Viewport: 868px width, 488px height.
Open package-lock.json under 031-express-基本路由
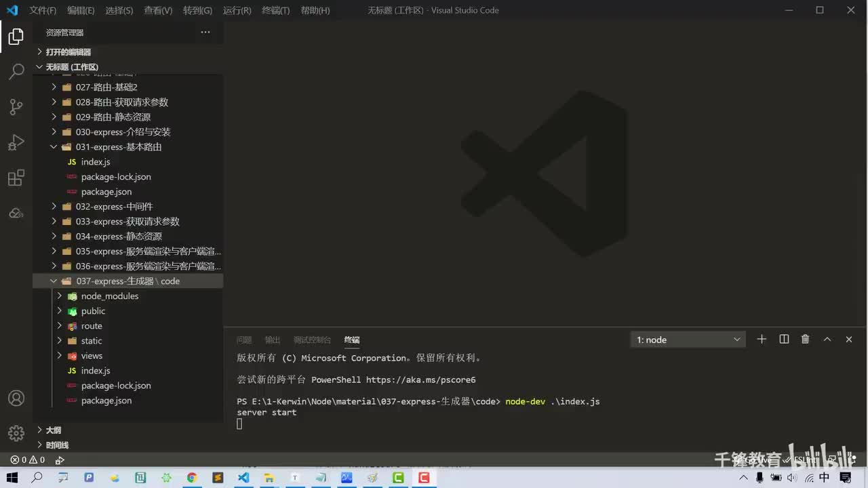click(x=128, y=177)
